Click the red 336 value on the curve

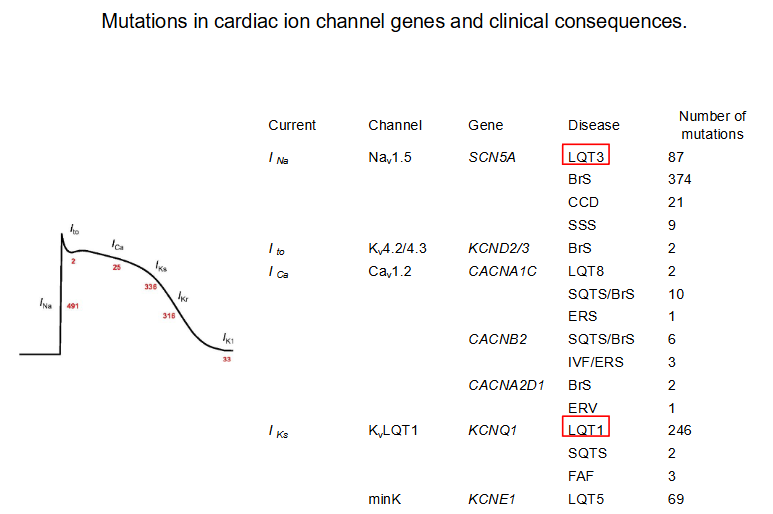[x=151, y=286]
